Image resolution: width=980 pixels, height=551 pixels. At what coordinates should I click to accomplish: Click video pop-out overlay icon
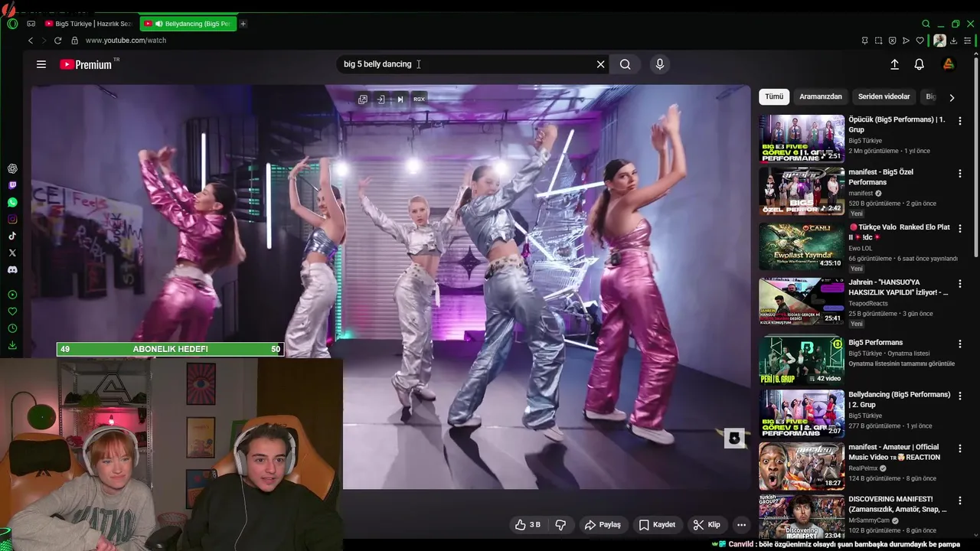tap(363, 99)
